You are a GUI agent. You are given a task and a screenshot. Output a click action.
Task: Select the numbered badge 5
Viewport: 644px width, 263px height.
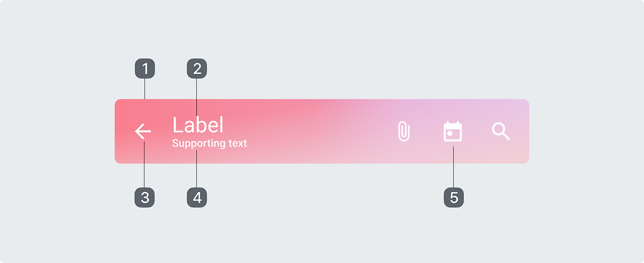tap(454, 197)
